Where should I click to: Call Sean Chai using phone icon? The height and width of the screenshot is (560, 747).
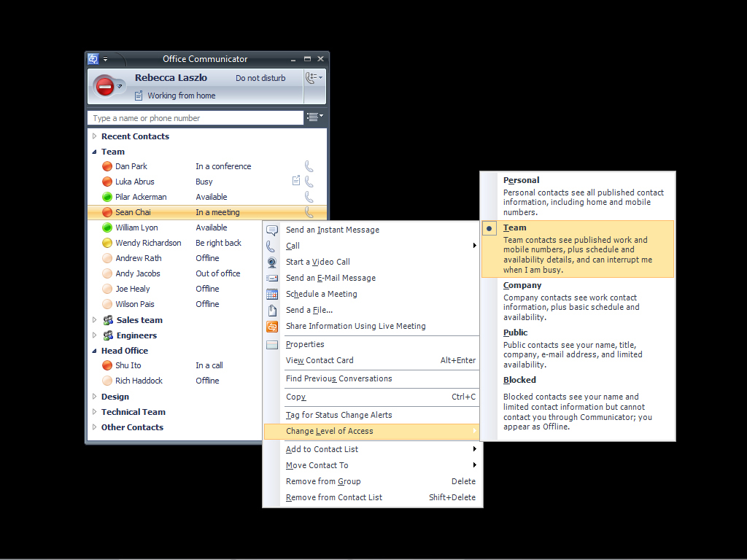[x=309, y=212]
